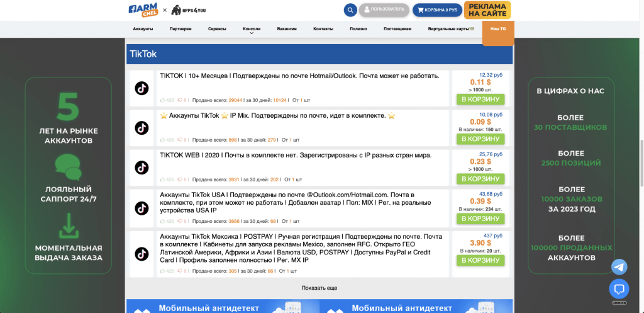Thumbs up the TikTok Мексика listing

tap(163, 271)
